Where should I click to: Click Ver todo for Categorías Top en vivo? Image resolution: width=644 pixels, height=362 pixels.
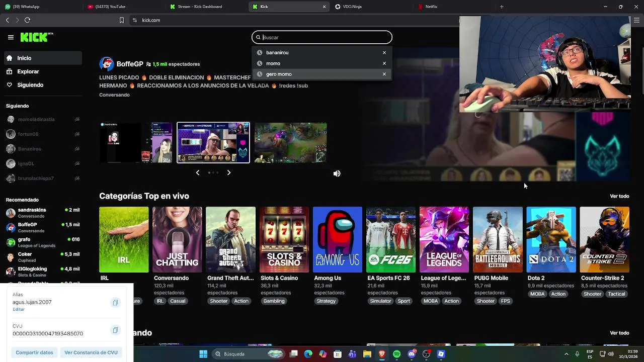pyautogui.click(x=619, y=196)
